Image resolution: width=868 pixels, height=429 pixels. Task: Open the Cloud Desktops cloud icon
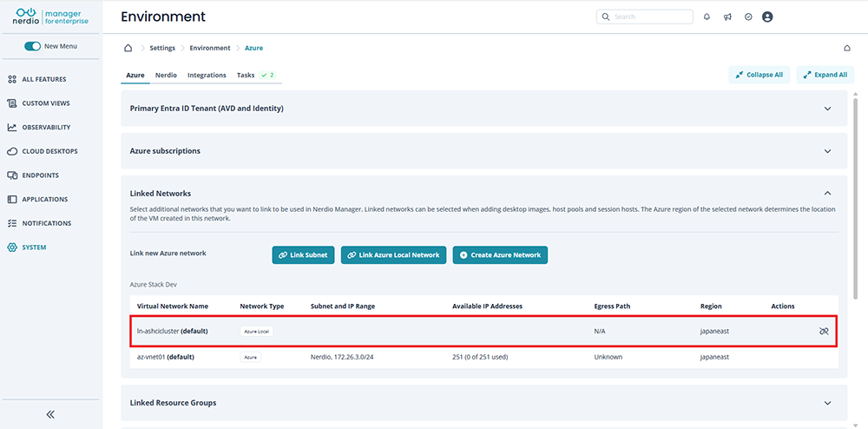[x=12, y=151]
